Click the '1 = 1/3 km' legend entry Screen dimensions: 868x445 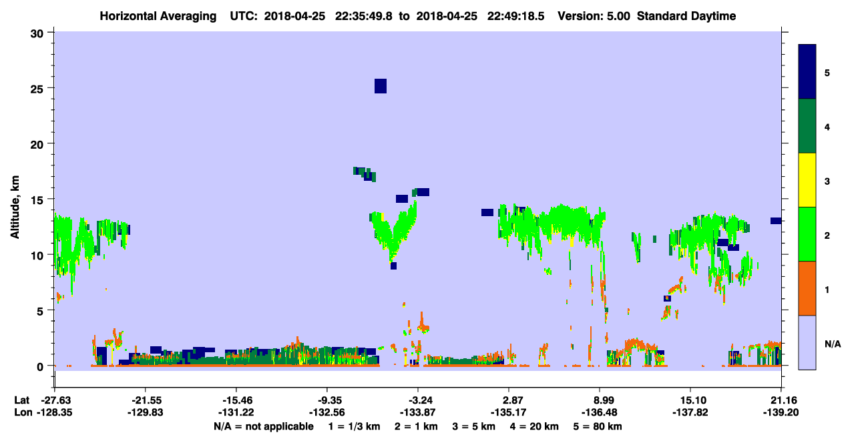point(355,426)
